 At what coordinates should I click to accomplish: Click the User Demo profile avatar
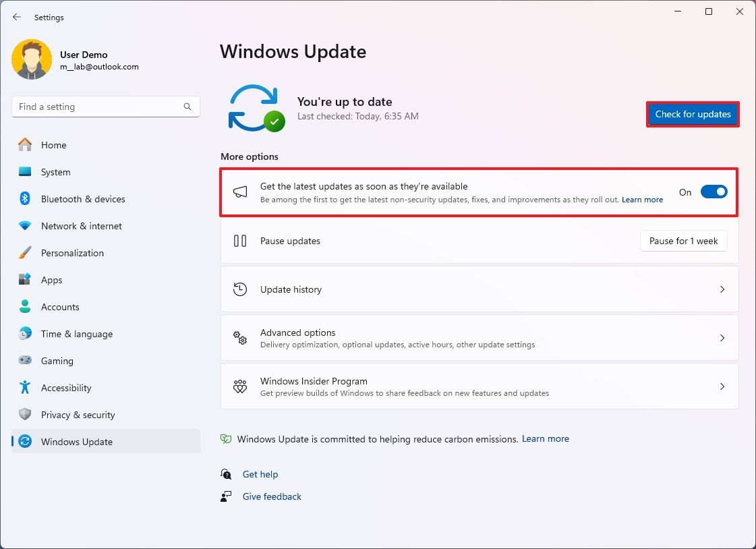(x=32, y=59)
